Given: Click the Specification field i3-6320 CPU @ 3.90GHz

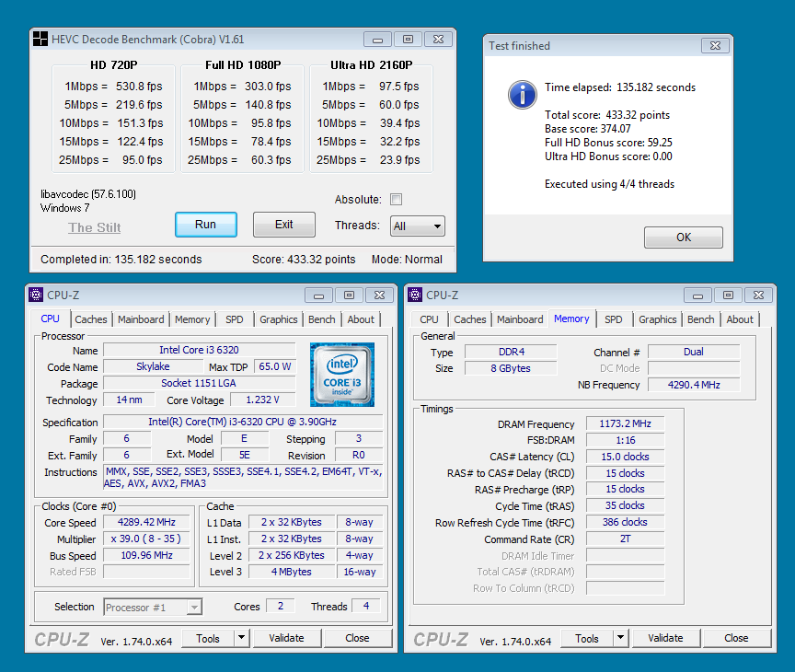Looking at the screenshot, I should tap(243, 422).
